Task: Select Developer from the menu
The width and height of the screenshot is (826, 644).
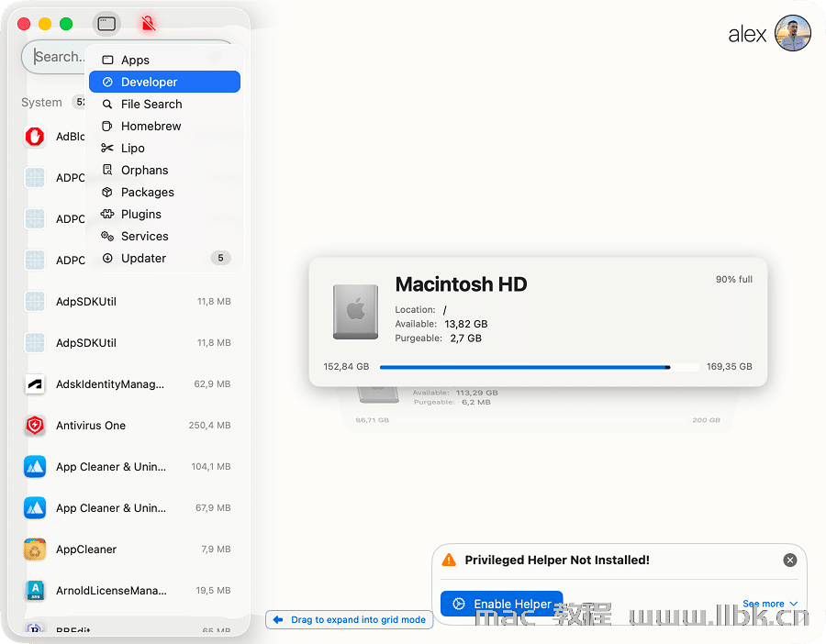Action: (164, 82)
